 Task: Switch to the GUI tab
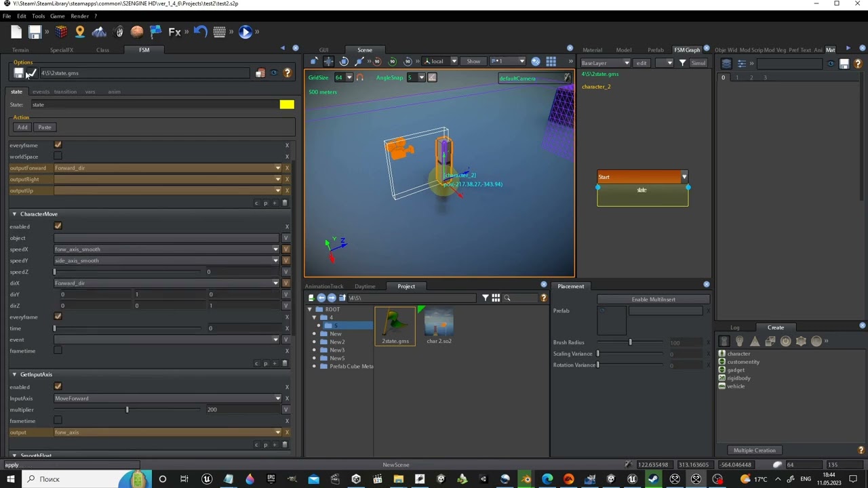click(323, 49)
